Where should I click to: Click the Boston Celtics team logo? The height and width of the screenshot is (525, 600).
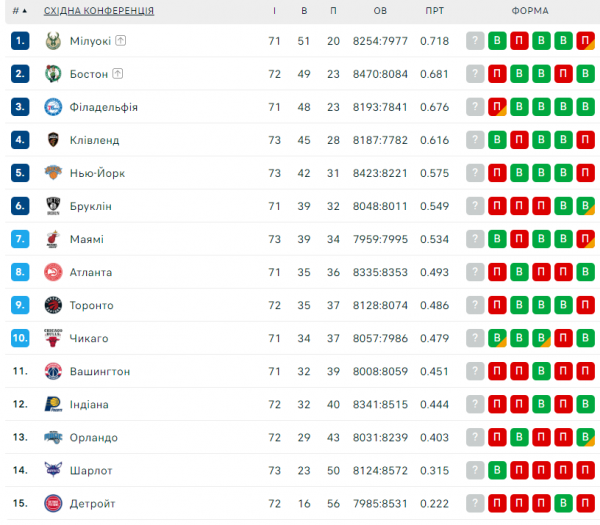tap(53, 74)
